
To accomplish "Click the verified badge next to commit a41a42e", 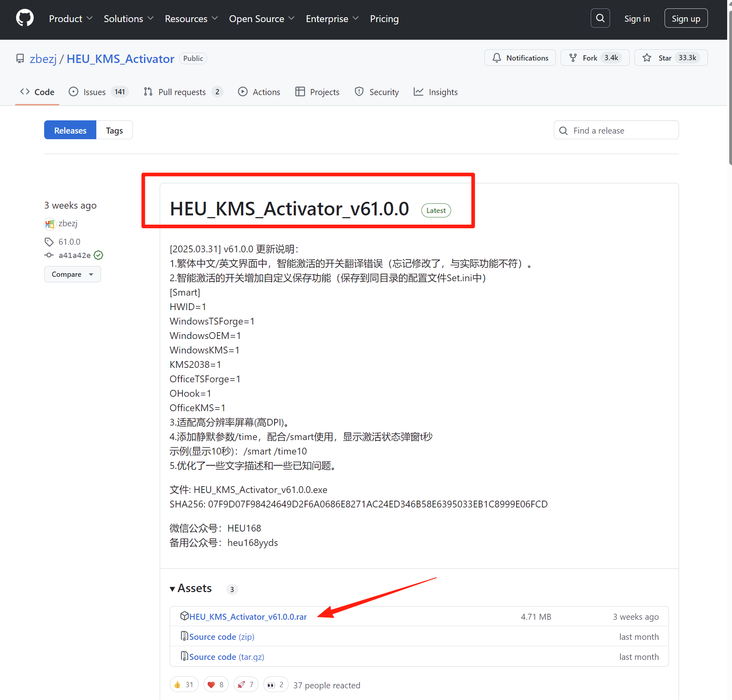I will tap(98, 255).
